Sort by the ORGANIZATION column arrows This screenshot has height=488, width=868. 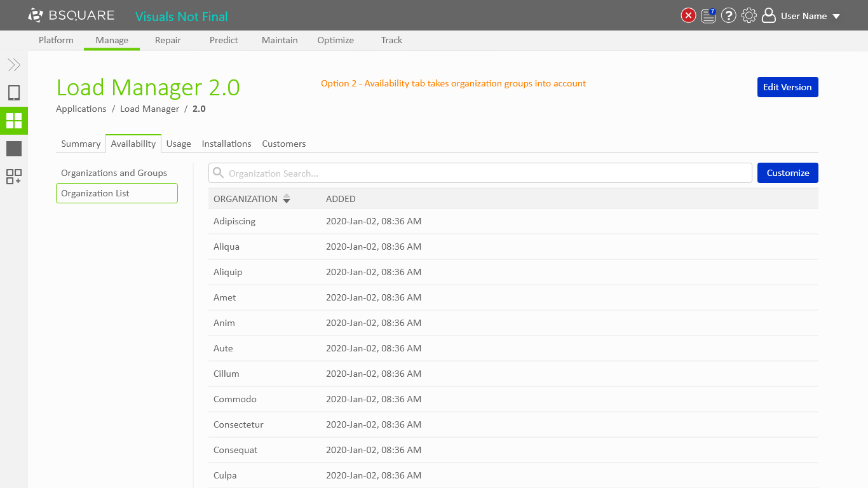pos(287,199)
